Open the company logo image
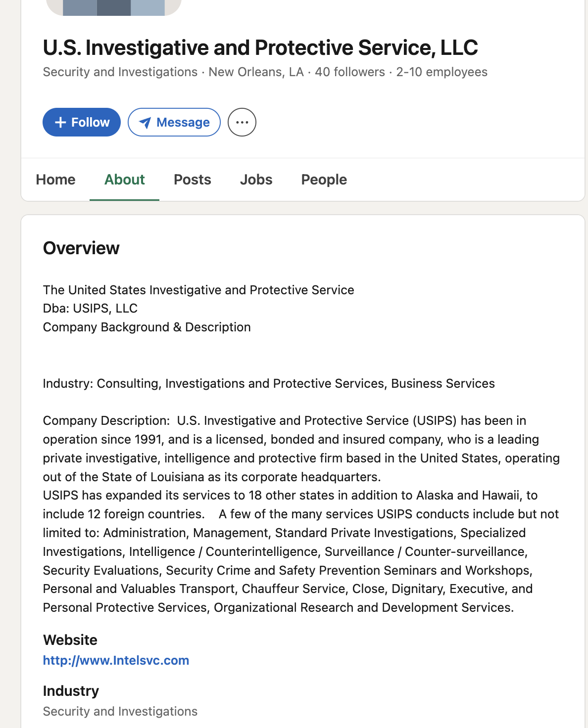 (x=114, y=7)
